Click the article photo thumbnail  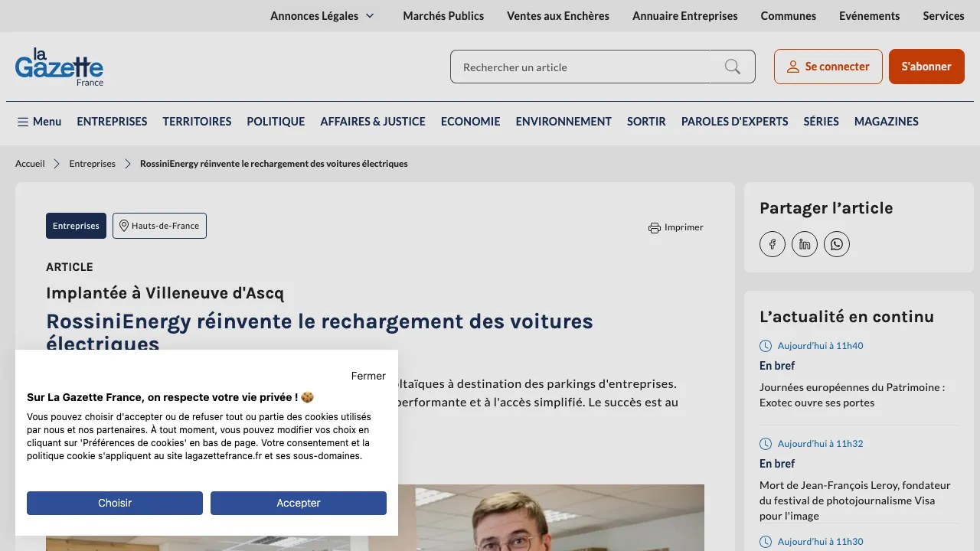click(x=551, y=517)
